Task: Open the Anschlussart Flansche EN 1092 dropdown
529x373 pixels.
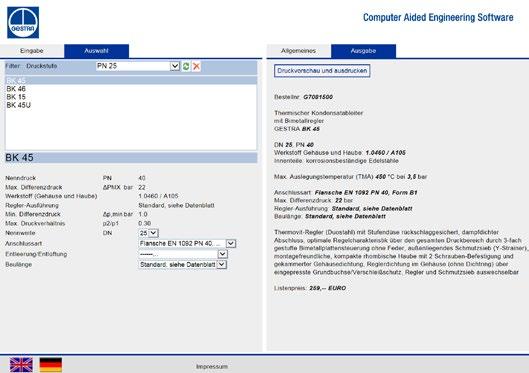Action: point(231,243)
